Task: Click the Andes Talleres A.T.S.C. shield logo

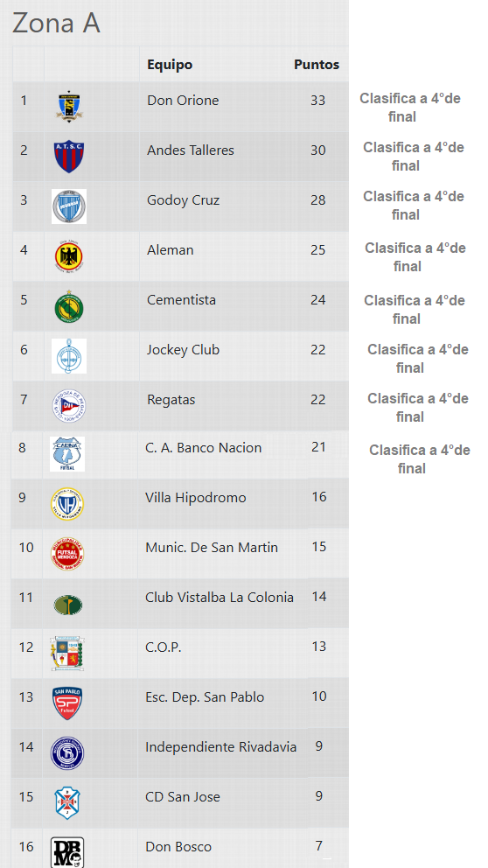Action: point(69,156)
